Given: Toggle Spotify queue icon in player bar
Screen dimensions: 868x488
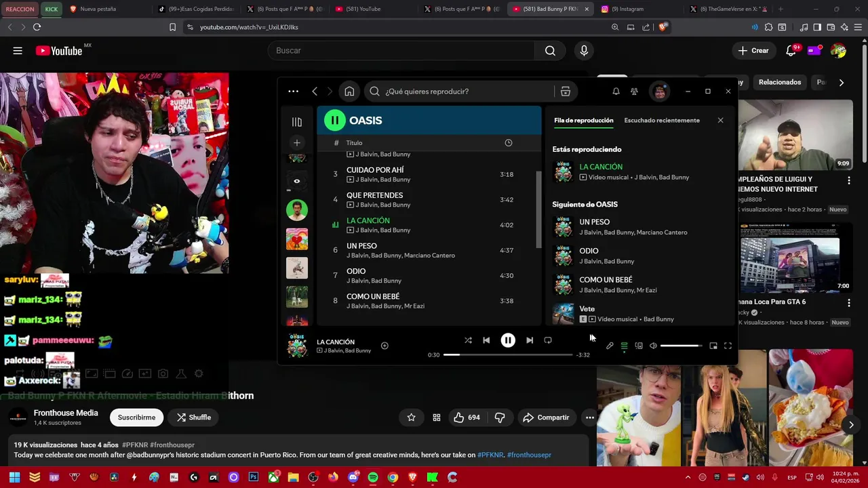Looking at the screenshot, I should [625, 346].
